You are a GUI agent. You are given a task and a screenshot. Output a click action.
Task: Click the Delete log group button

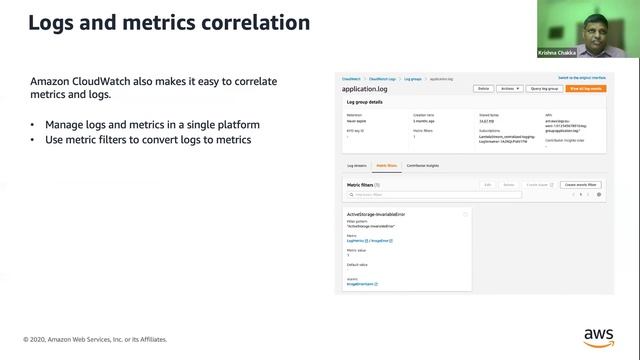click(484, 89)
